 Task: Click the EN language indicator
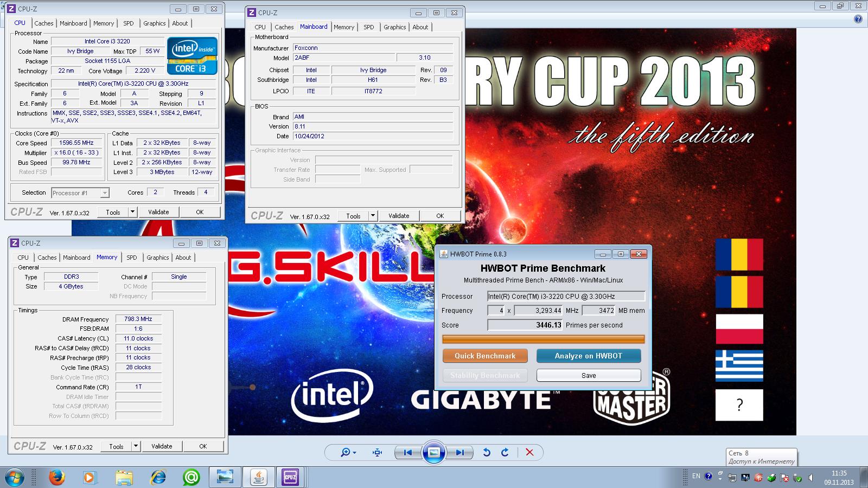pyautogui.click(x=696, y=476)
